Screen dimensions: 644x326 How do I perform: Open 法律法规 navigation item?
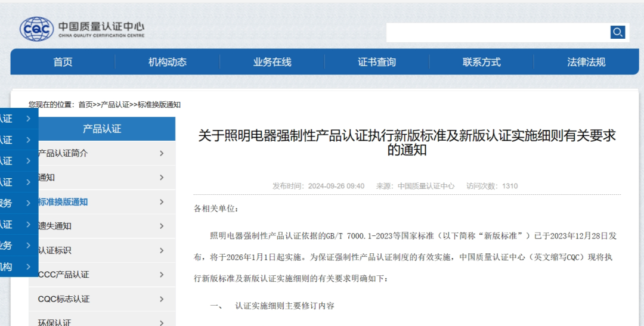click(x=586, y=62)
